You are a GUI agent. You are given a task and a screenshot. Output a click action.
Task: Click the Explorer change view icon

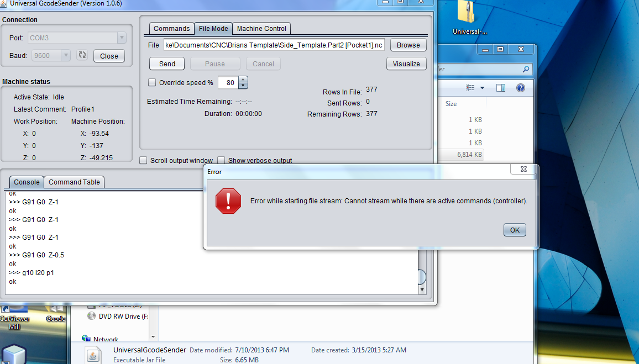470,88
